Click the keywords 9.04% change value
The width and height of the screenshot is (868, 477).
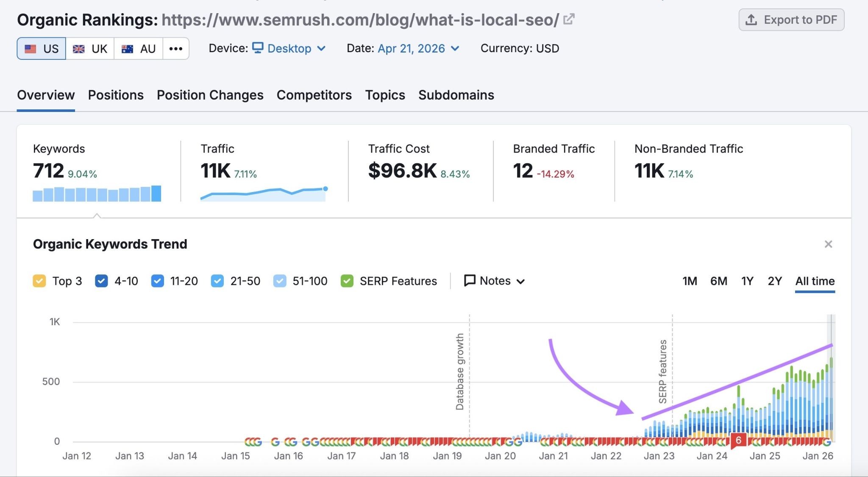tap(82, 174)
